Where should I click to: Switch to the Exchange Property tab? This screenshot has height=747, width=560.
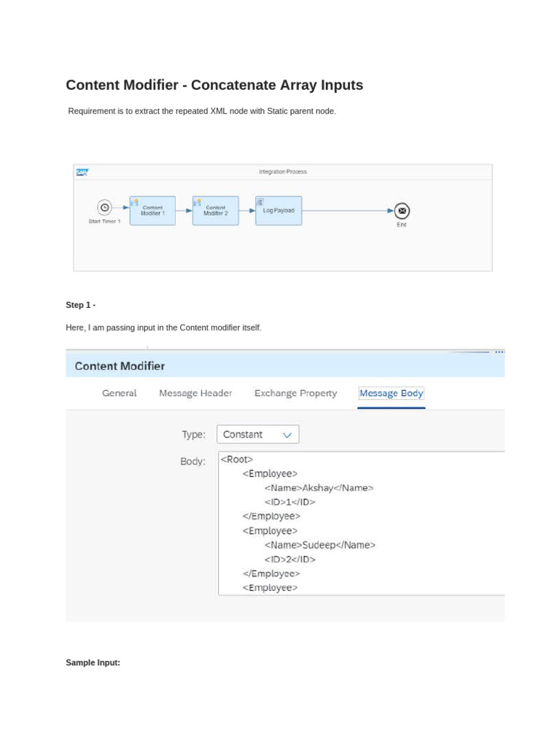[x=295, y=393]
